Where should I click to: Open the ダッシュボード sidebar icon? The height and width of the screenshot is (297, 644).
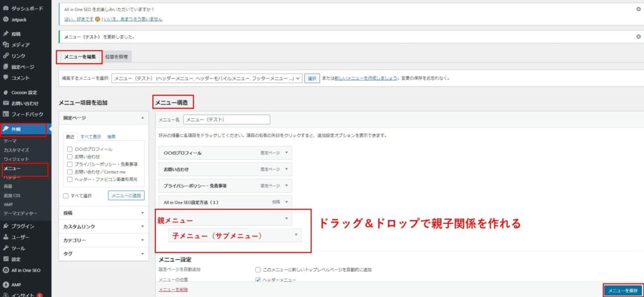click(6, 8)
